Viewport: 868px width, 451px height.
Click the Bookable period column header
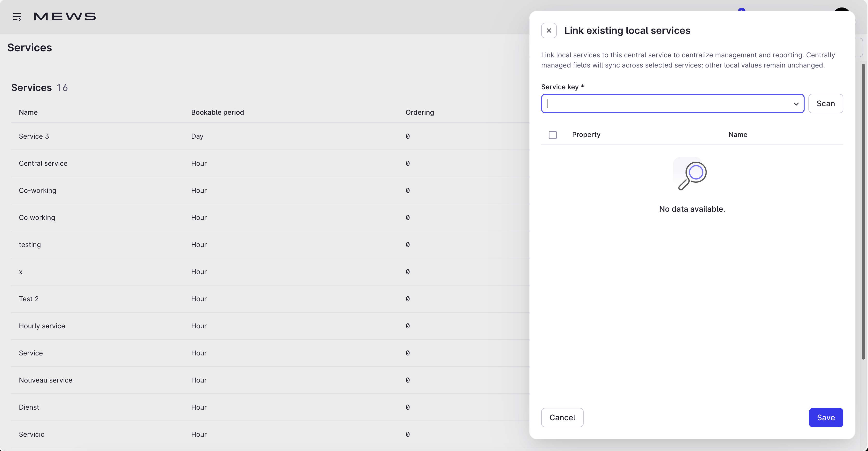pyautogui.click(x=217, y=113)
